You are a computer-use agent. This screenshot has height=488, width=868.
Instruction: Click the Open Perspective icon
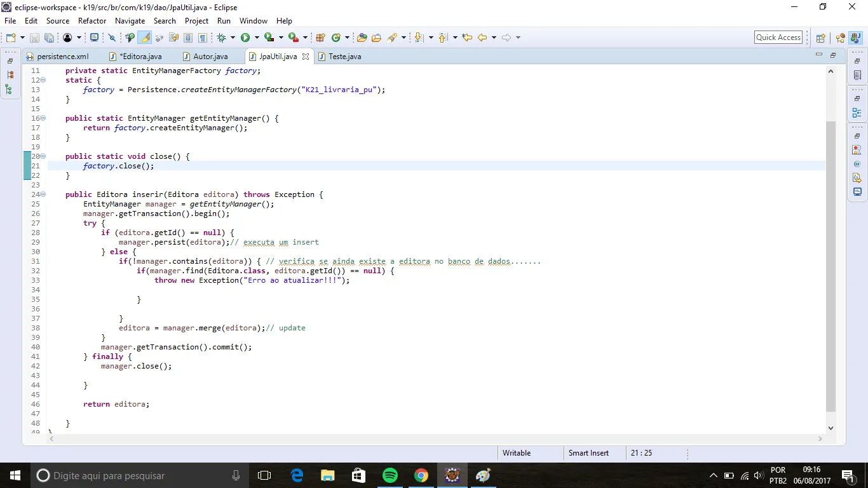820,38
